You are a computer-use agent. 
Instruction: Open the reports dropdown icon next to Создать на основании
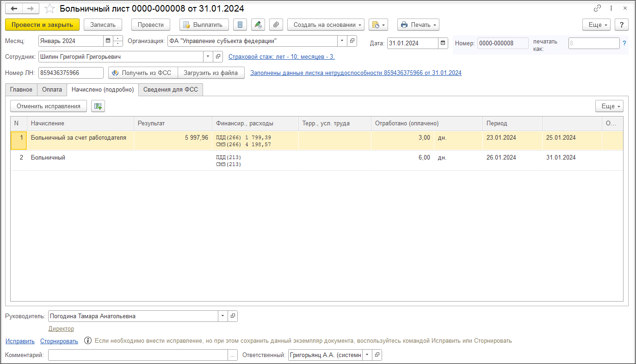(x=378, y=25)
